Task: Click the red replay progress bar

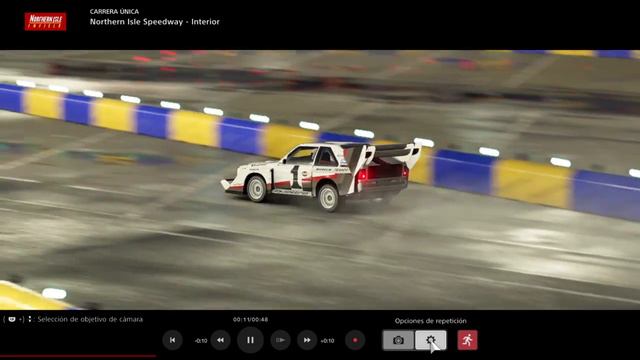Action: point(78,356)
